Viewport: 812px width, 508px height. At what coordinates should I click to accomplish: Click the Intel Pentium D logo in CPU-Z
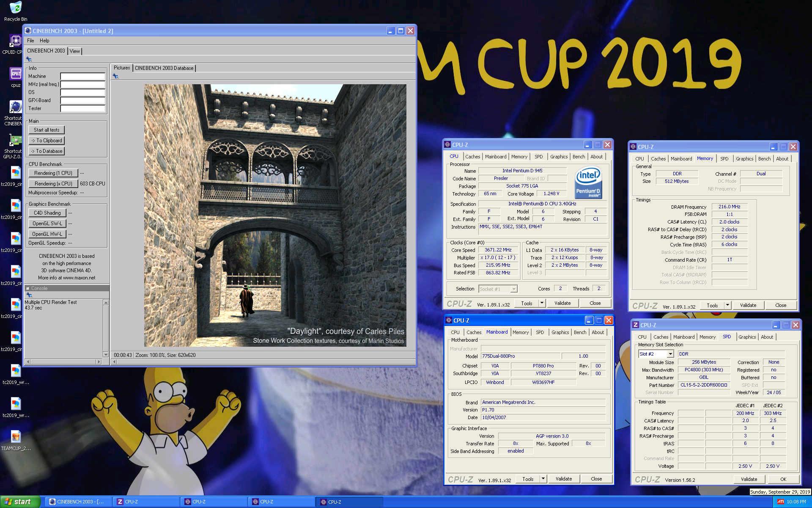(x=588, y=182)
